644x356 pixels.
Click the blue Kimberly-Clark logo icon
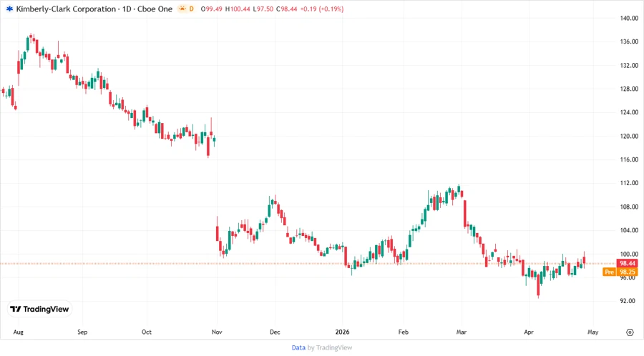point(9,9)
